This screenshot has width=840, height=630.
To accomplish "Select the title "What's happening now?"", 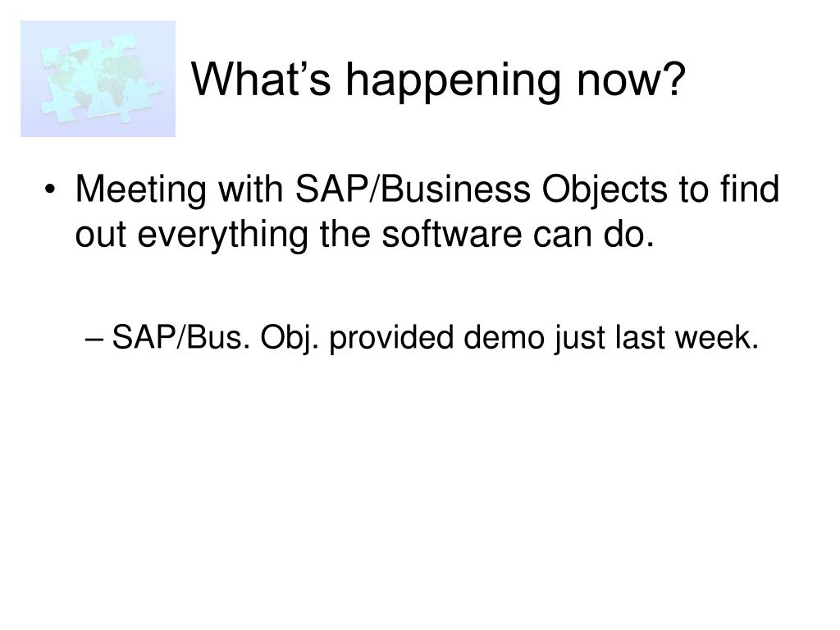I will (x=438, y=80).
